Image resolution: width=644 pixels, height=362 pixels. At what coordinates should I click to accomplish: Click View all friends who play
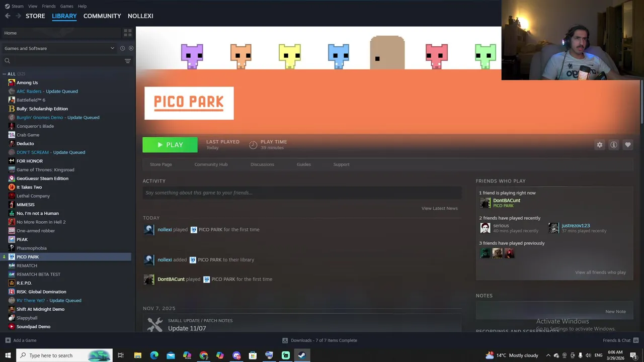(600, 273)
